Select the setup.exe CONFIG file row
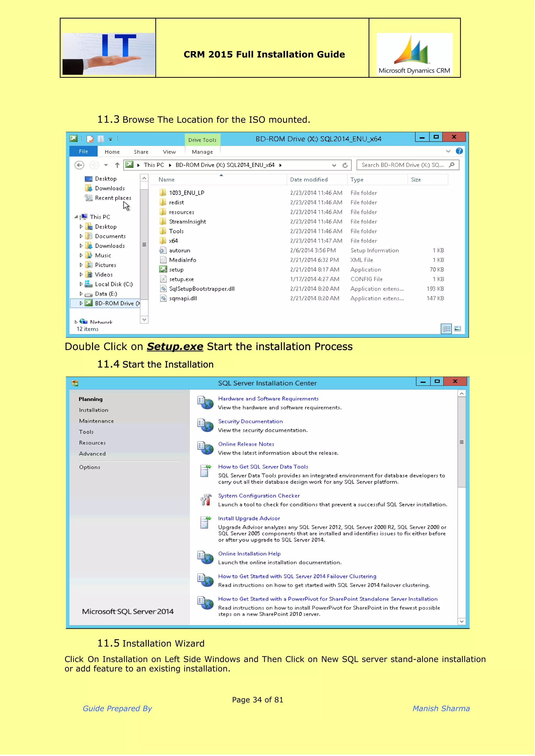The image size is (535, 756). [301, 279]
